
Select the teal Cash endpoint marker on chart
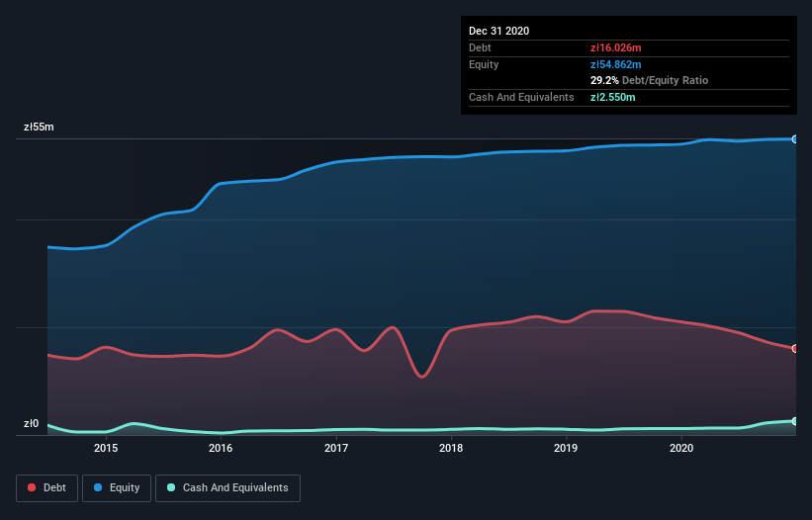795,421
